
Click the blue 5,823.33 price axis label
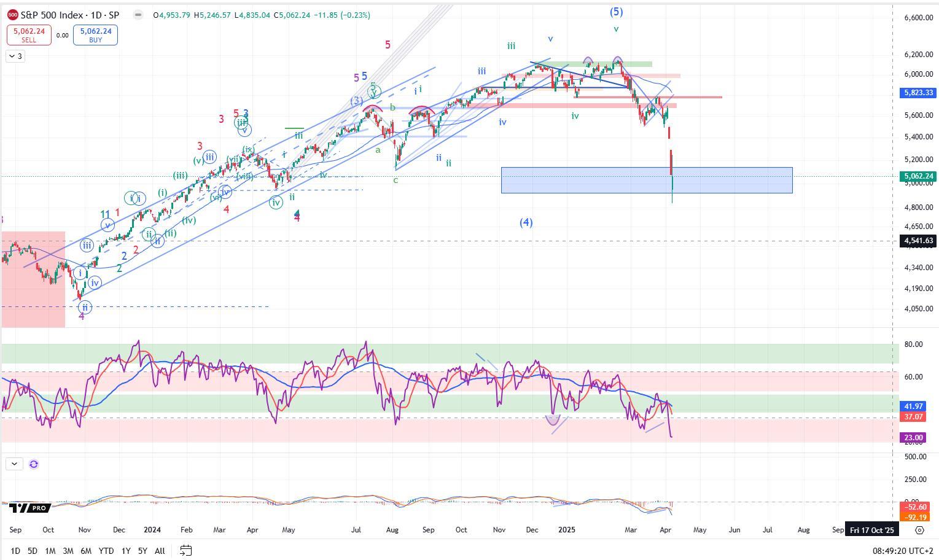pyautogui.click(x=918, y=93)
